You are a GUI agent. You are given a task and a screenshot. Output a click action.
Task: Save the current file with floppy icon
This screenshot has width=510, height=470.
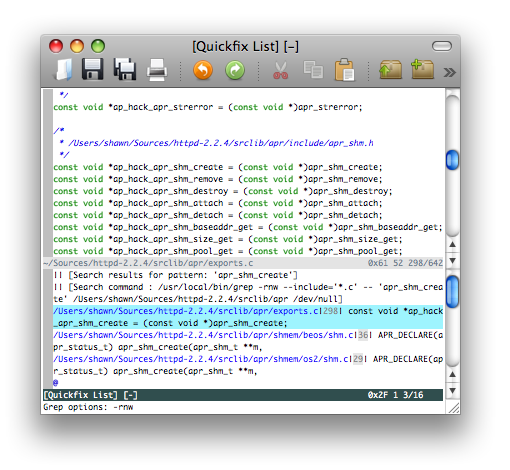click(x=93, y=69)
